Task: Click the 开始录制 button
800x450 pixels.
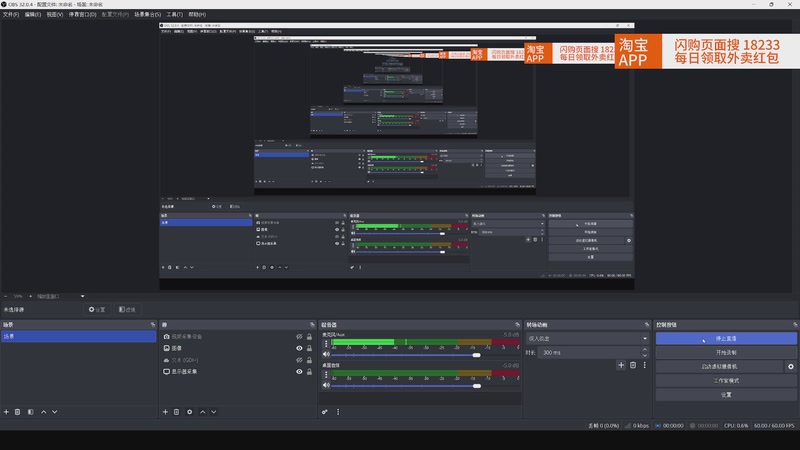Action: click(x=726, y=353)
